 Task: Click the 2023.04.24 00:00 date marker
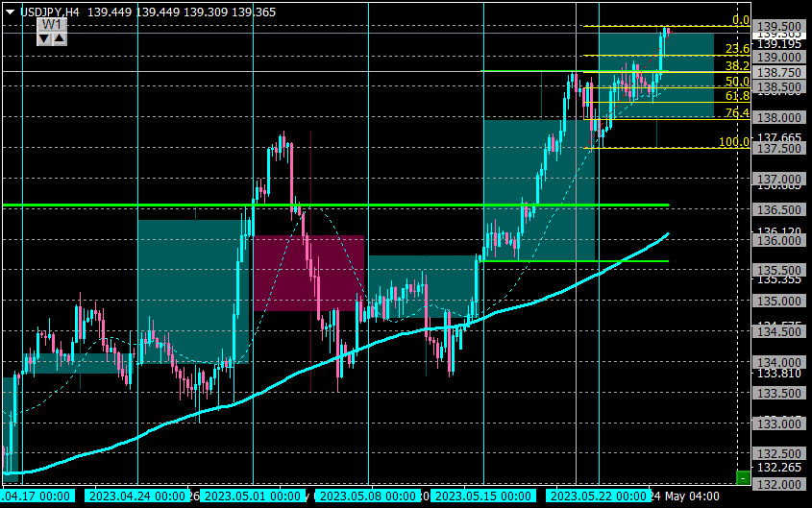[136, 496]
